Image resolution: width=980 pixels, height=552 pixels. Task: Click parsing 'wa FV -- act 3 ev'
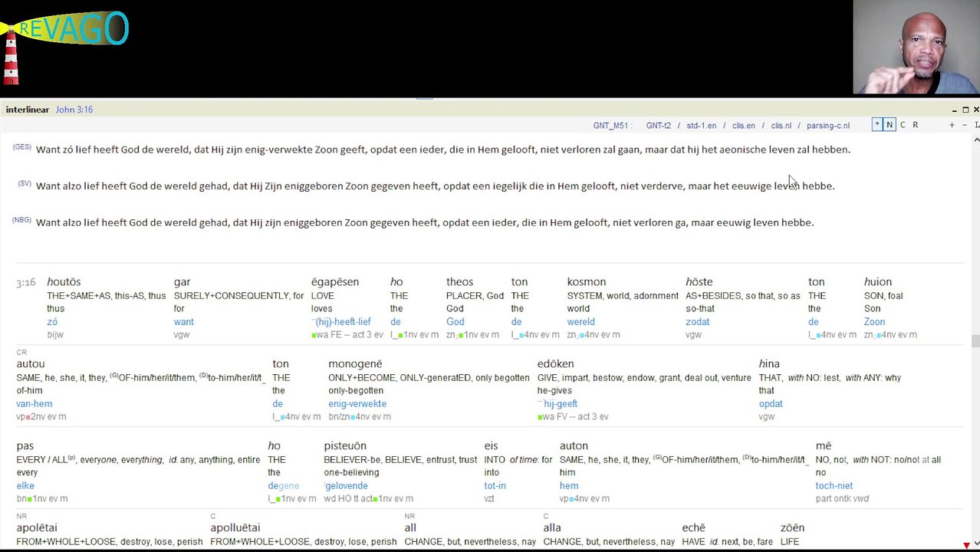pyautogui.click(x=573, y=417)
